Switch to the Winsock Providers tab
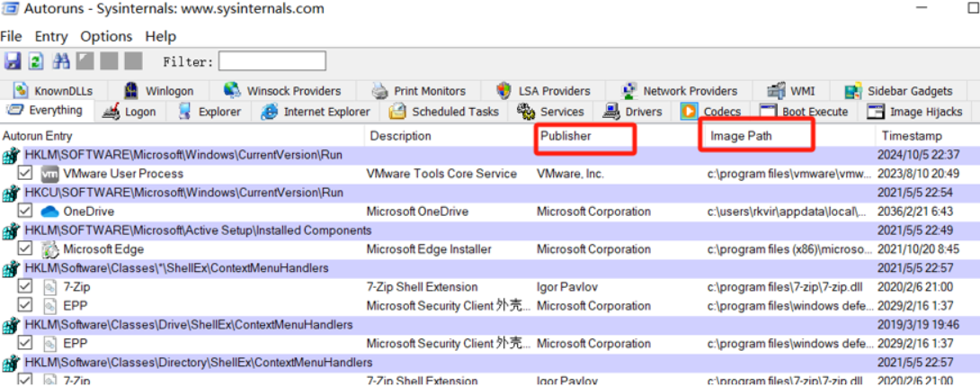This screenshot has height=387, width=980. point(282,91)
